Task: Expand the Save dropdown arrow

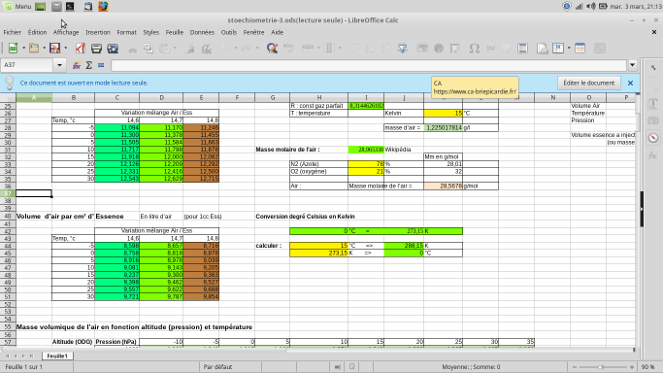Action: click(66, 48)
